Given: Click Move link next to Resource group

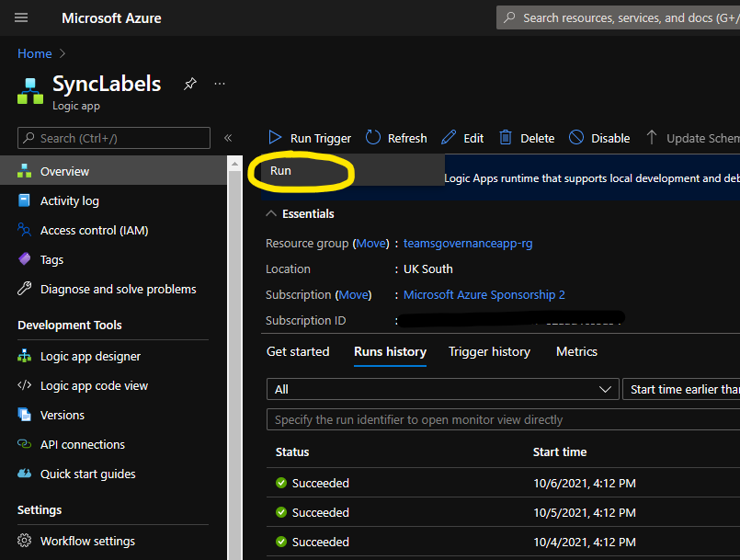Looking at the screenshot, I should coord(371,244).
